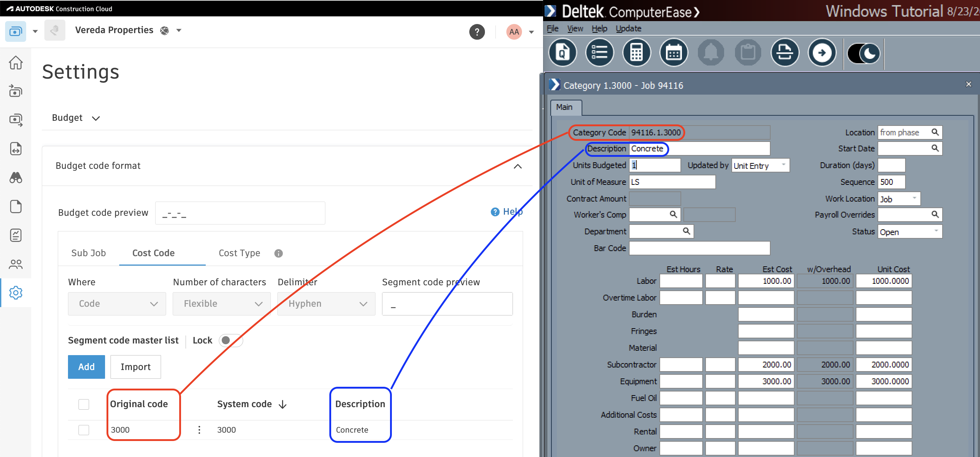Open the Home icon in Autodesk sidebar
This screenshot has height=457, width=980.
coord(16,63)
